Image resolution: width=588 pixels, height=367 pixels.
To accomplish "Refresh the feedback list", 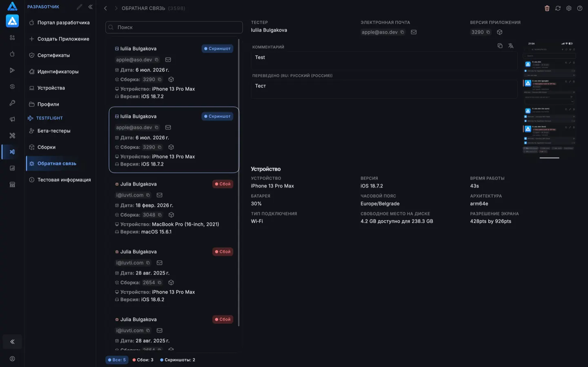I will (558, 8).
